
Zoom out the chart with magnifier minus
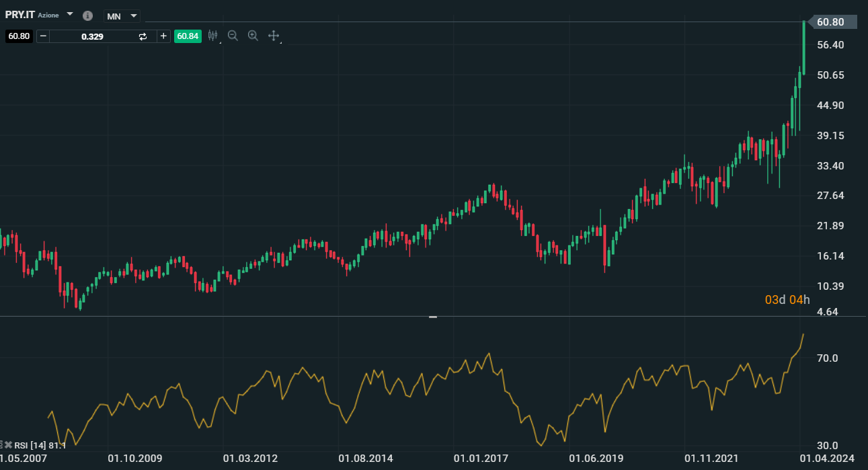[233, 36]
